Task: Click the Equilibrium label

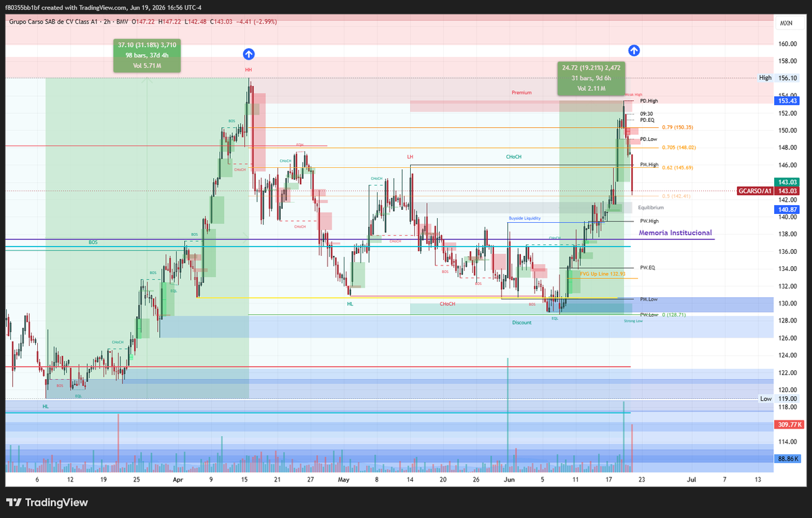Action: (651, 209)
